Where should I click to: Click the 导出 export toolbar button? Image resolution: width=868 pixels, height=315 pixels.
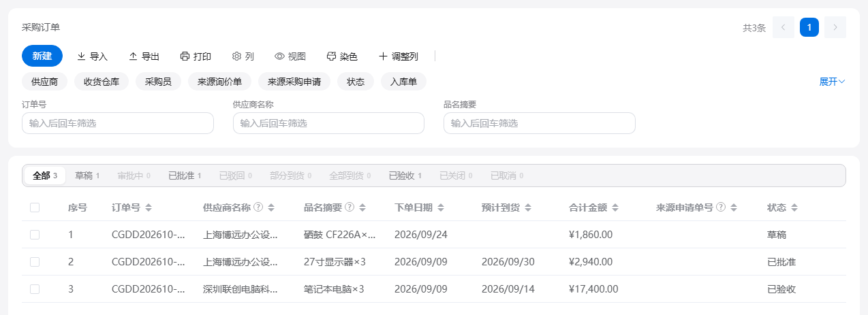(x=144, y=56)
